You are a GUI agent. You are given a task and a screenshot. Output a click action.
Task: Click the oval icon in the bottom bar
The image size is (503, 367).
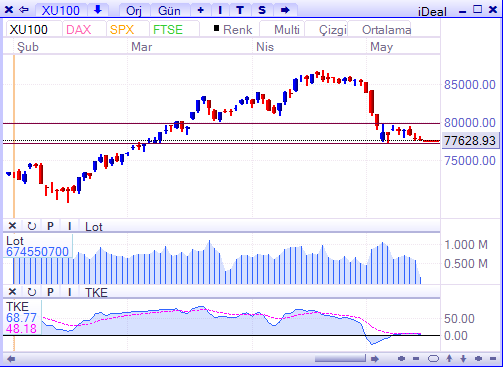click(433, 359)
